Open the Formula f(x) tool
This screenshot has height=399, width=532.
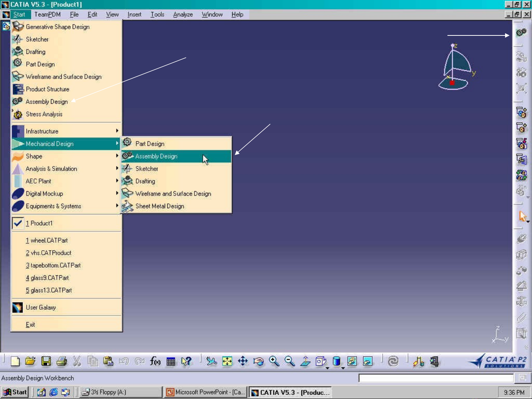(x=155, y=361)
